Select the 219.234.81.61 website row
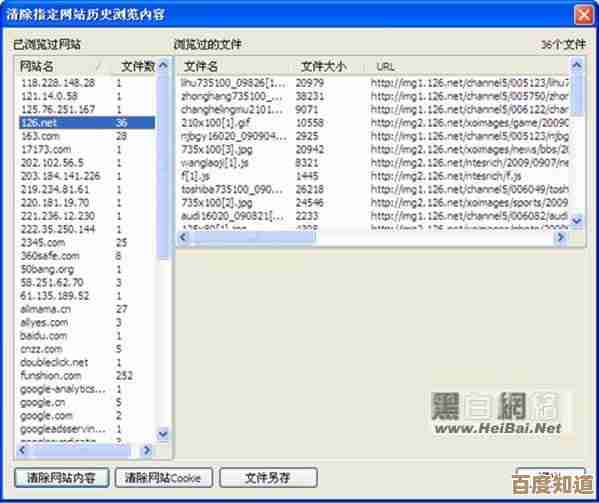Image resolution: width=599 pixels, height=503 pixels. point(87,189)
